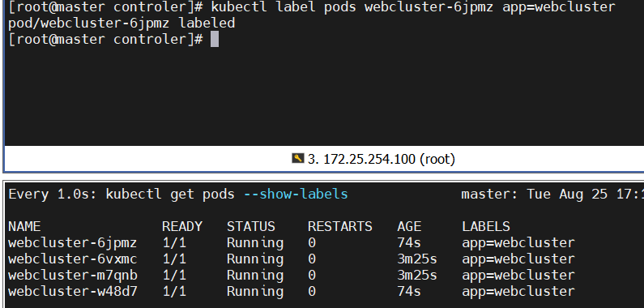Click the kubectl label pods command text
The image size is (644, 308).
tap(413, 7)
